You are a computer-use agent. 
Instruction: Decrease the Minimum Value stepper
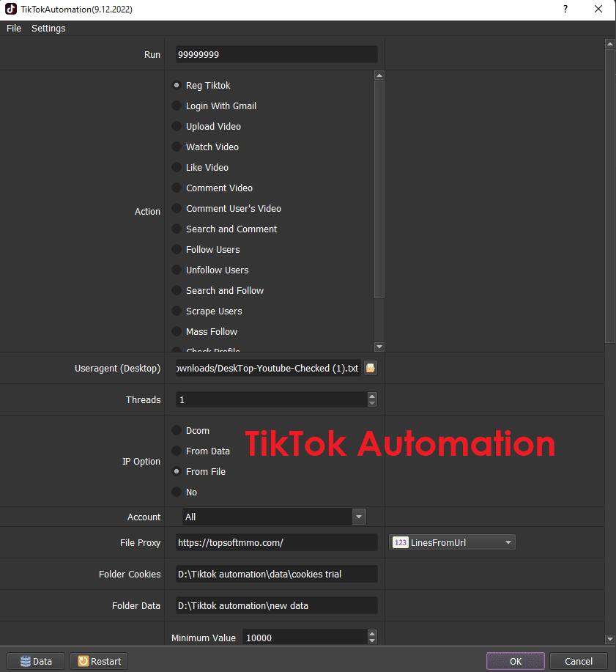pyautogui.click(x=372, y=640)
